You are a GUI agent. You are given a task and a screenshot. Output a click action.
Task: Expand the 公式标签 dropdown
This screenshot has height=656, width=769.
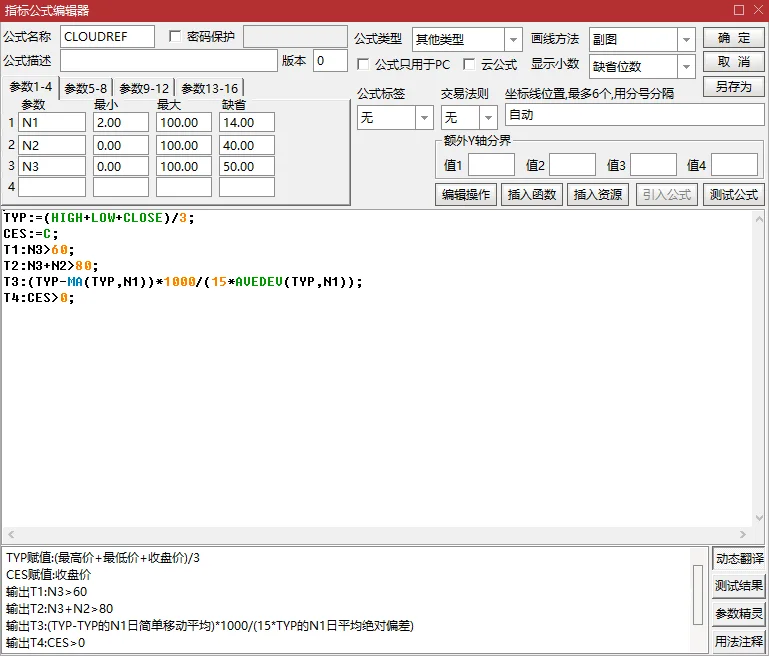424,118
